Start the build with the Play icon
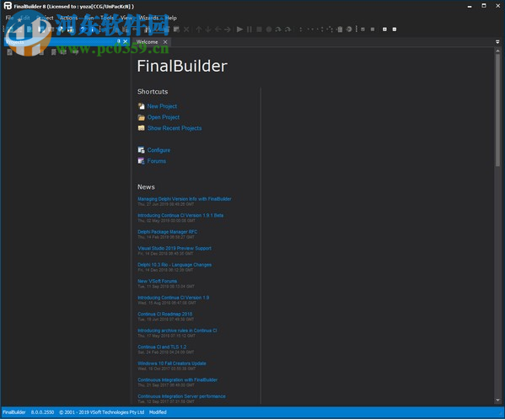Image resolution: width=505 pixels, height=420 pixels. pos(239,30)
